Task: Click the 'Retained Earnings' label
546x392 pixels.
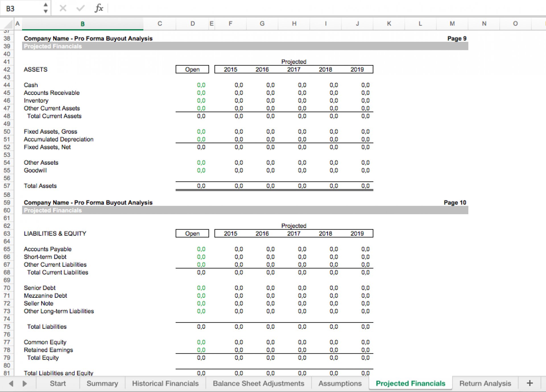Action: click(48, 350)
